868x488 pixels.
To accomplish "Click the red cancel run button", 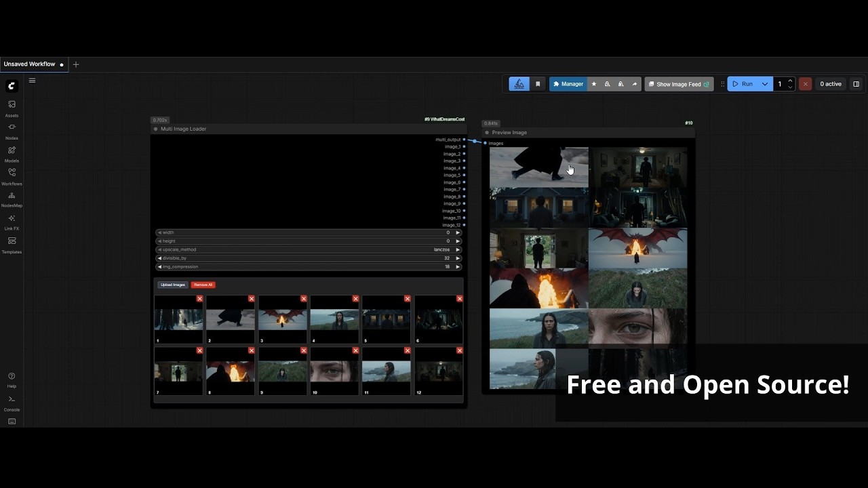I will pyautogui.click(x=805, y=84).
